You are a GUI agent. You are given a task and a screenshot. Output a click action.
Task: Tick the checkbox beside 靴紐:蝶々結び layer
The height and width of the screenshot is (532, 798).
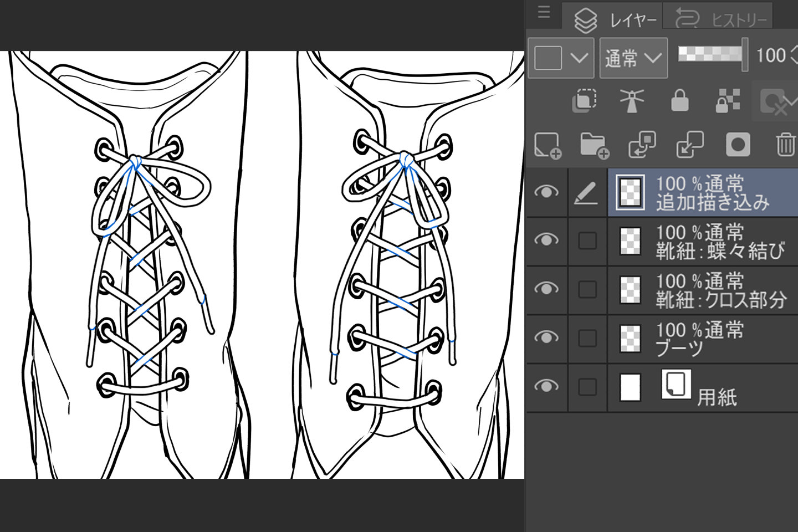pos(587,241)
